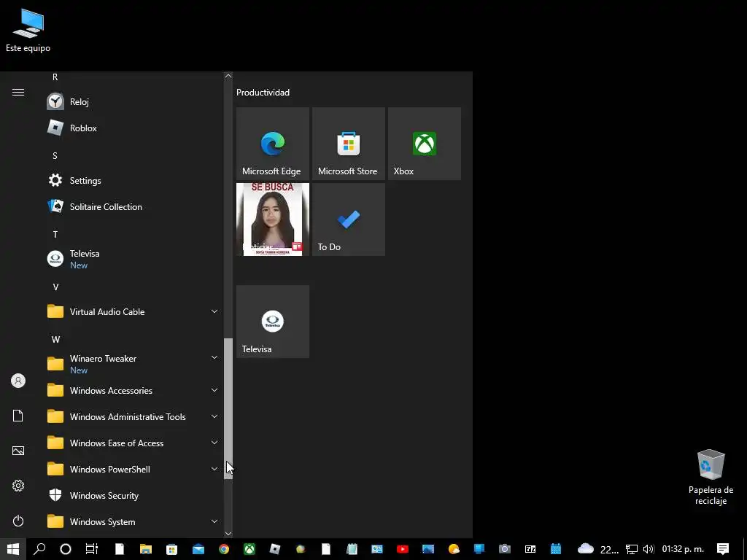Click the clock showing 01:32 p. m.
The height and width of the screenshot is (560, 747).
(x=683, y=549)
